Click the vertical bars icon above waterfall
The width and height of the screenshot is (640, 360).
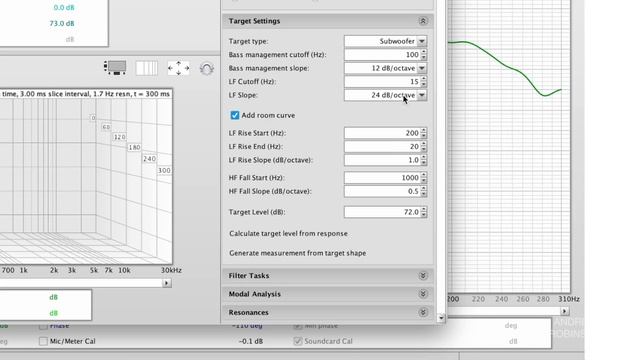tap(147, 68)
